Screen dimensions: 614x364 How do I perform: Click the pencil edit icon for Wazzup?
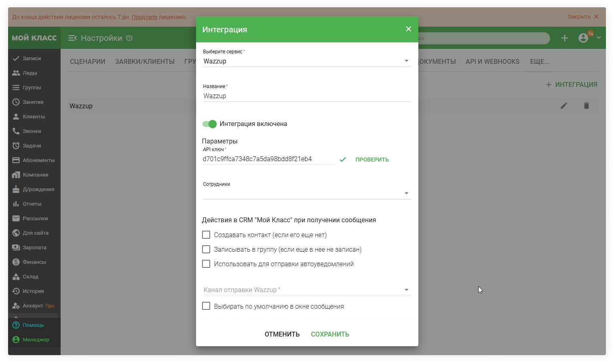[x=564, y=106]
